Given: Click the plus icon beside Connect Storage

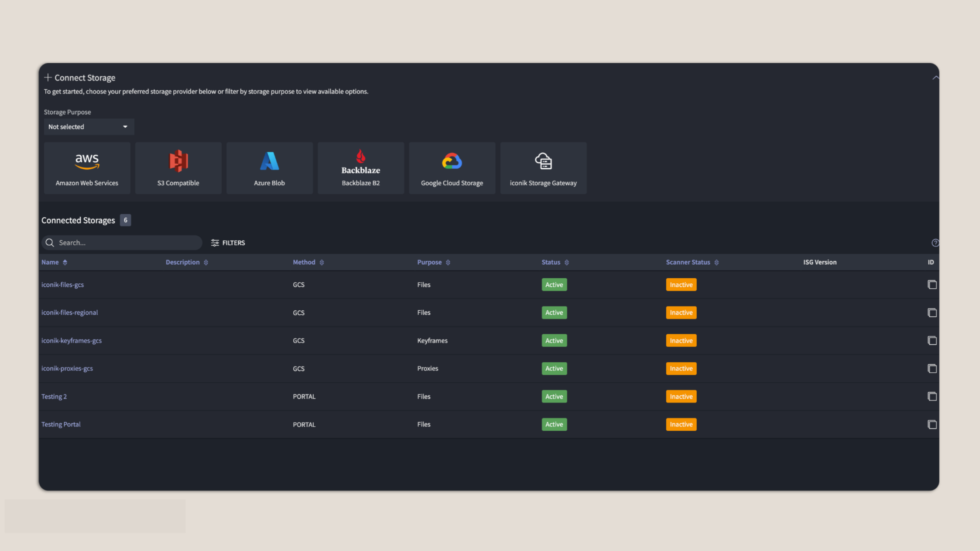Looking at the screenshot, I should [x=48, y=78].
